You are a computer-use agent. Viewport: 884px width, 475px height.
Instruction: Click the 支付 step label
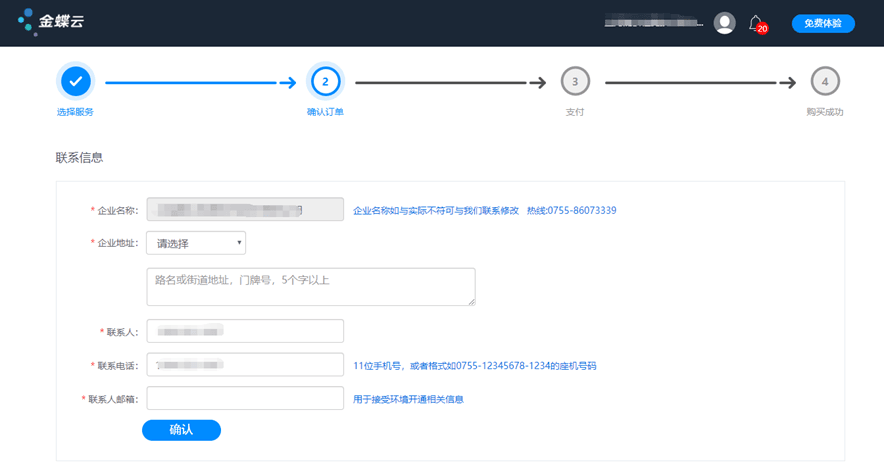575,112
